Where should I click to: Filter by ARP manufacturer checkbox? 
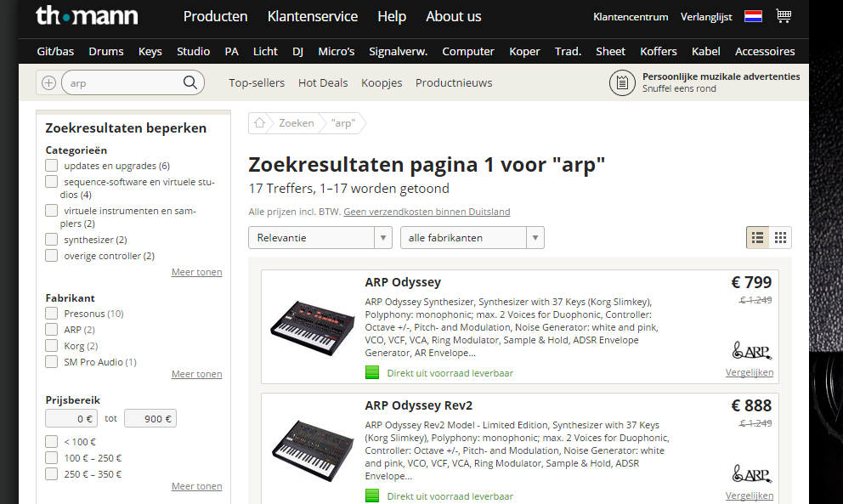point(52,329)
